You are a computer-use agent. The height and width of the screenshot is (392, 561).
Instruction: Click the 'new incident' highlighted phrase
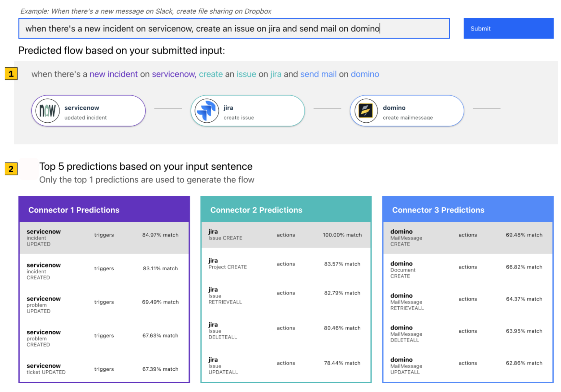click(113, 74)
